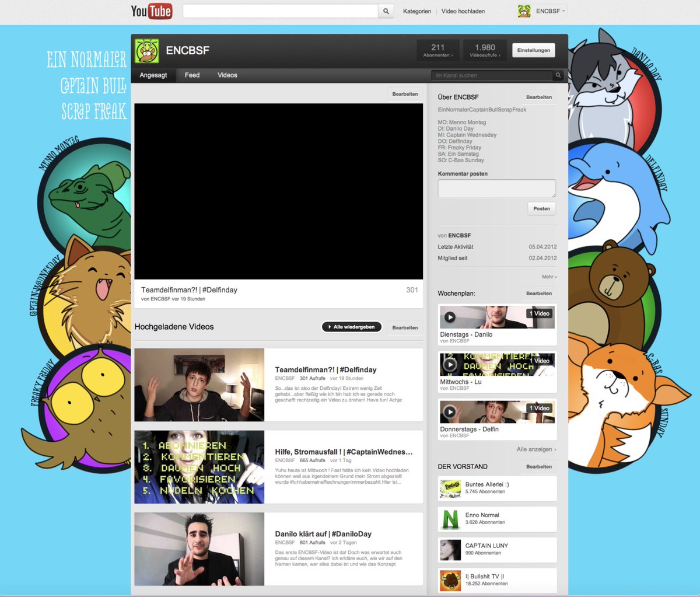Click the YouTube logo

[152, 11]
